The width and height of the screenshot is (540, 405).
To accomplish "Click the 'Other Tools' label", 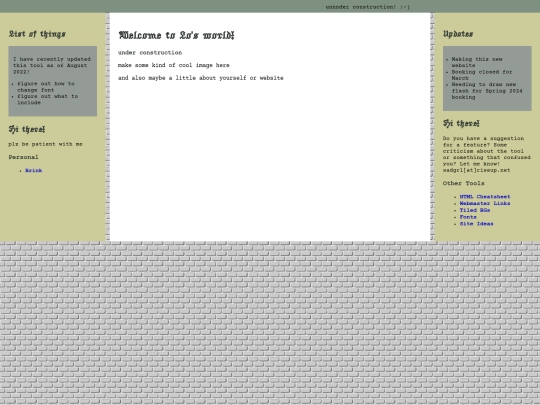I will click(x=464, y=183).
